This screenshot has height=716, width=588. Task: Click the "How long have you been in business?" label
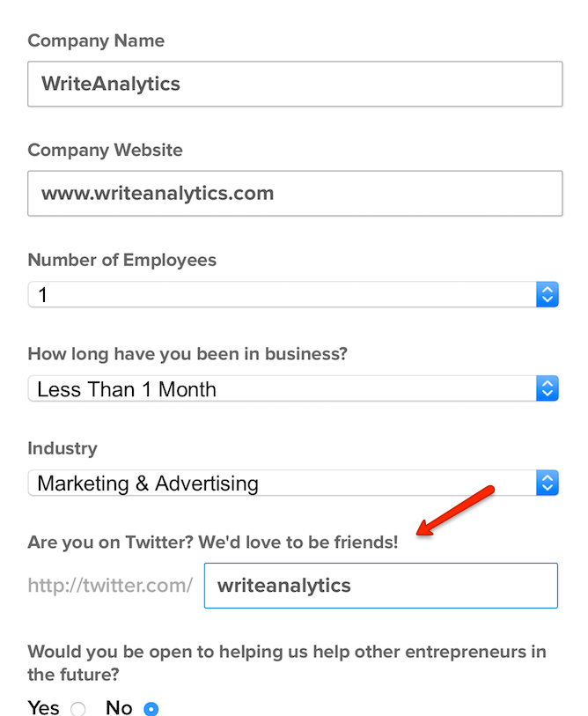[187, 354]
